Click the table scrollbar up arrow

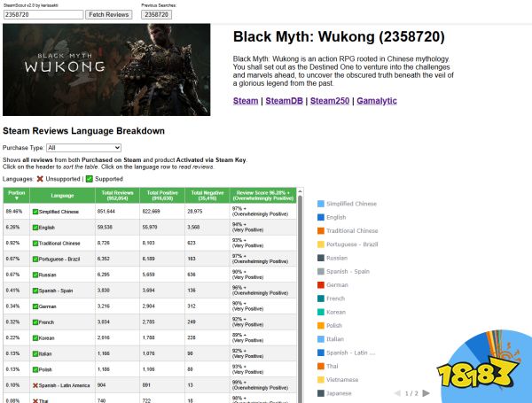tap(300, 191)
